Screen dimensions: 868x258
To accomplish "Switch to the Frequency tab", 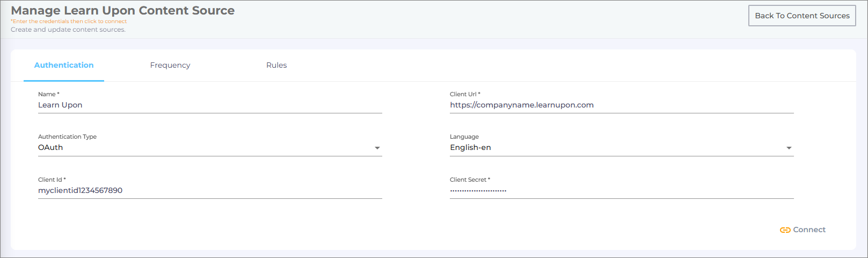I will pyautogui.click(x=170, y=65).
